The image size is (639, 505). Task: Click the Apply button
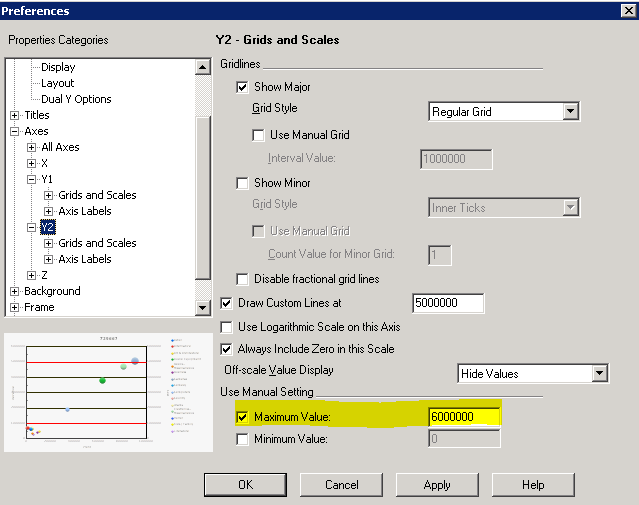tap(437, 485)
